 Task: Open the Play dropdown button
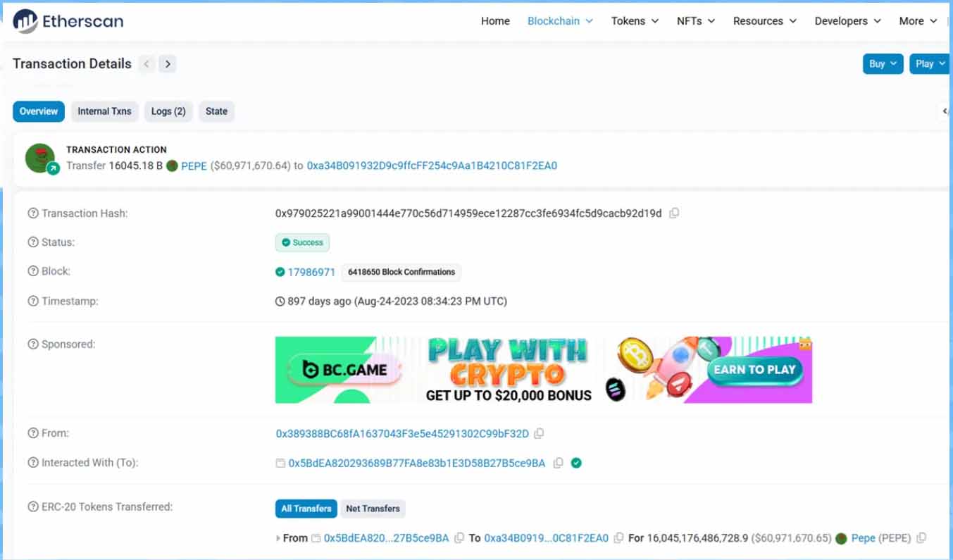(x=930, y=64)
